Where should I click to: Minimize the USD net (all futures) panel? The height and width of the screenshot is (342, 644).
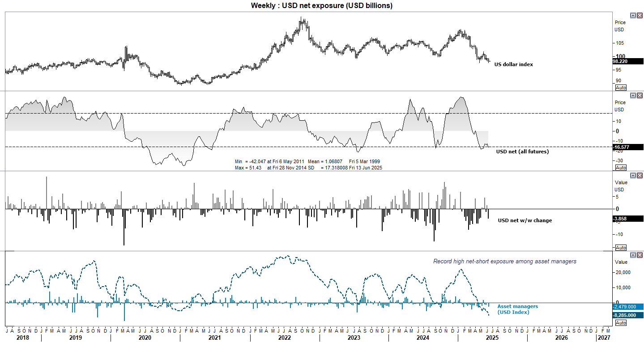[633, 95]
